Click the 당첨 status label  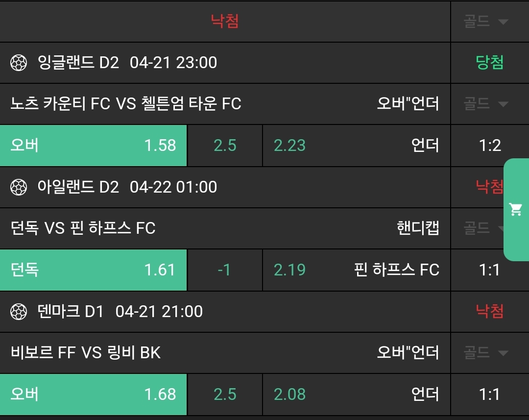(x=489, y=63)
